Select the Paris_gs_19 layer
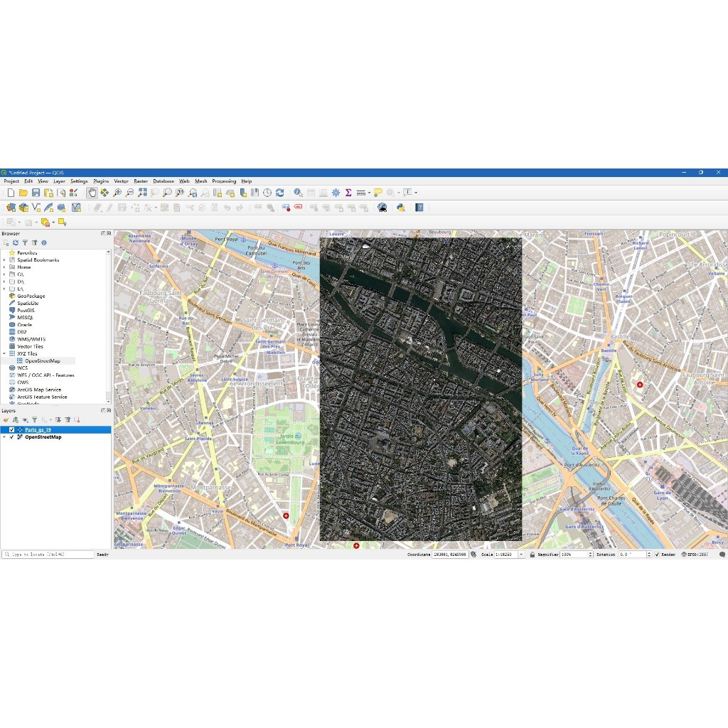The height and width of the screenshot is (728, 728). point(38,430)
